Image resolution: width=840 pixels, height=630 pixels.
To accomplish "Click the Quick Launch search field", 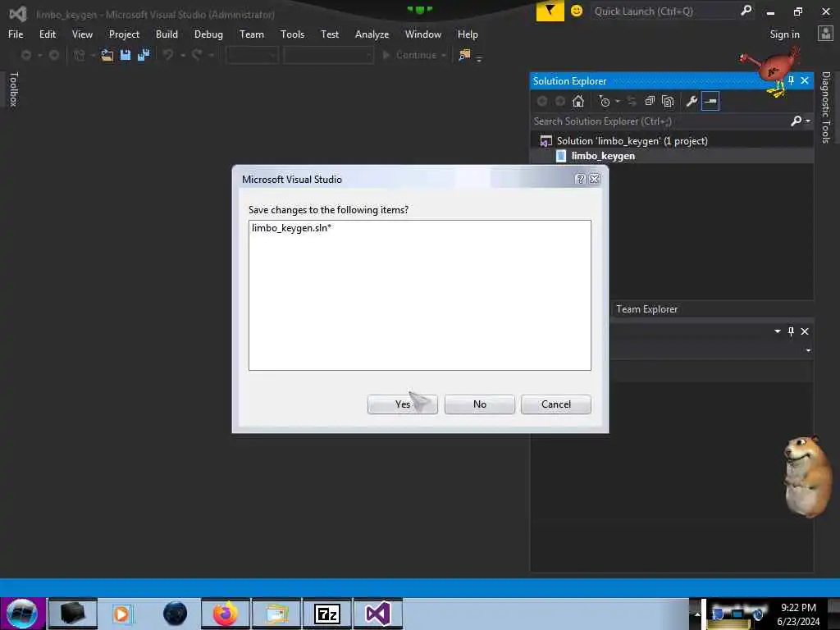I will 665,11.
